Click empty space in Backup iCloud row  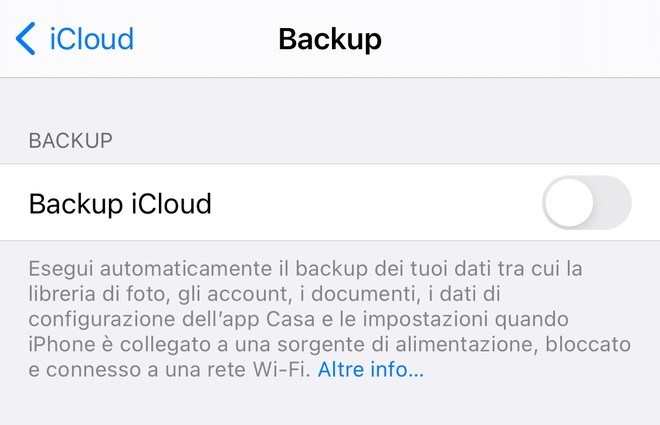375,203
